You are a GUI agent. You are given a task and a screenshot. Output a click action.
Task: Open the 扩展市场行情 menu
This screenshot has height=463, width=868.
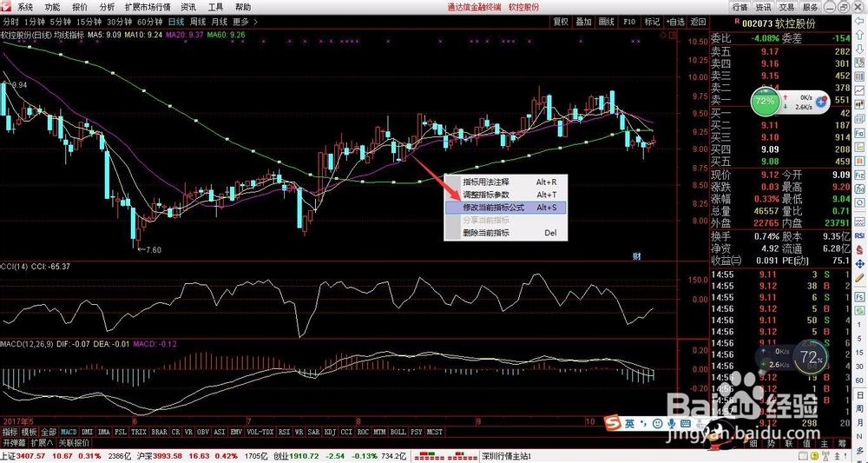(x=148, y=7)
